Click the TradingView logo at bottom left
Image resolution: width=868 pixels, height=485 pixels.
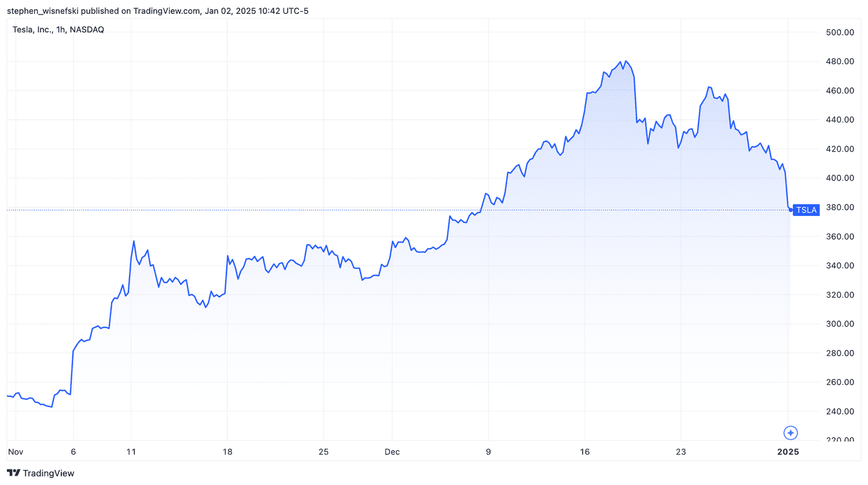(x=41, y=473)
